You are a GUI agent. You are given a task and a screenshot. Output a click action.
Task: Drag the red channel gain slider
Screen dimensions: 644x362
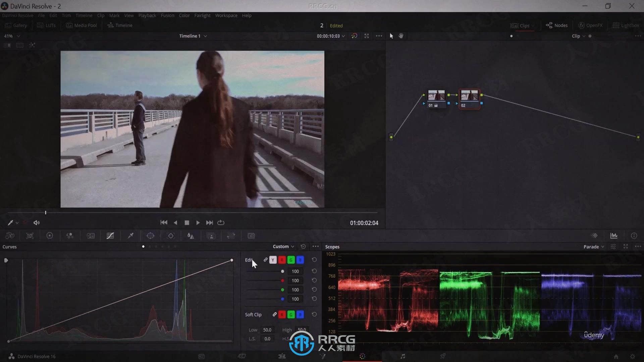click(x=282, y=280)
